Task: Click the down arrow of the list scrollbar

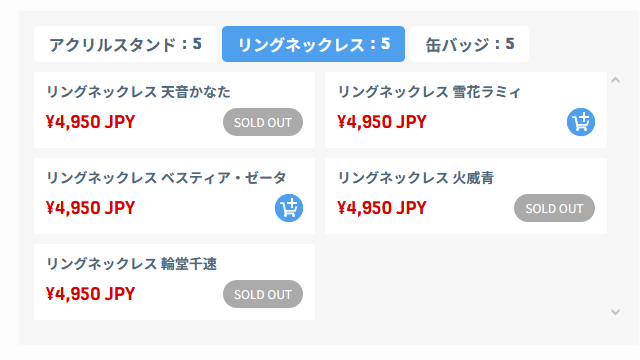Action: (616, 312)
